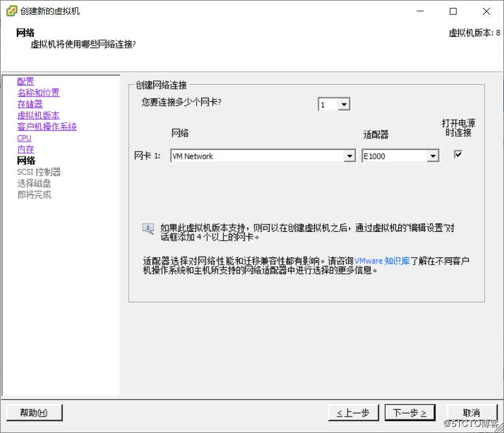Viewport: 504px width, 433px height.
Task: Click the 您要连接多少个网卡? label
Action: 181,102
